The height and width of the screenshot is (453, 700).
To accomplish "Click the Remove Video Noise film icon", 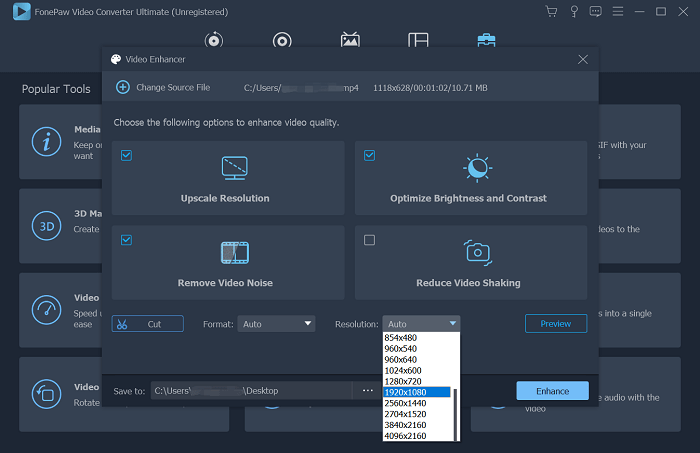I will 235,253.
